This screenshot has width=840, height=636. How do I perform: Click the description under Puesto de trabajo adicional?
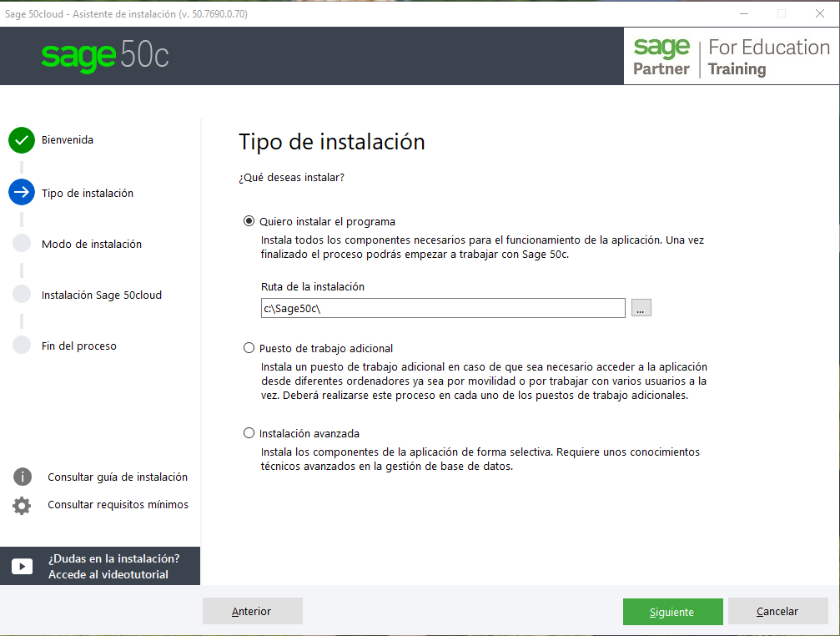[x=484, y=381]
